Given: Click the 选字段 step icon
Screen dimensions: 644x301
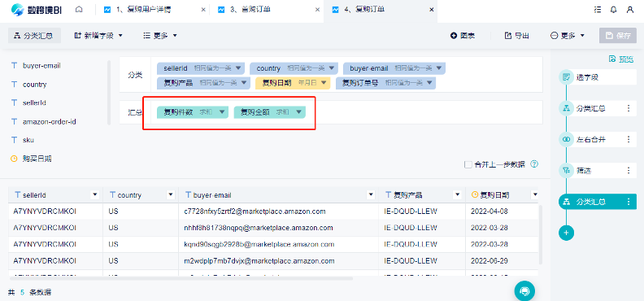Looking at the screenshot, I should click(x=567, y=76).
